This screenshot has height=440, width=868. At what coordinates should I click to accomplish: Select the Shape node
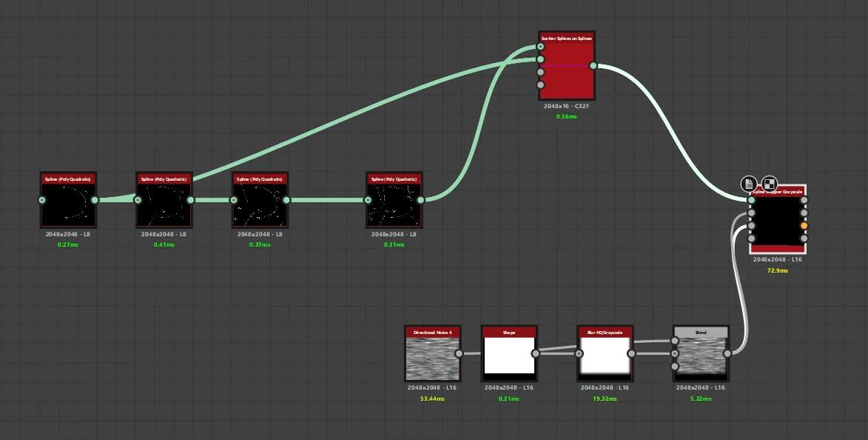pos(509,353)
